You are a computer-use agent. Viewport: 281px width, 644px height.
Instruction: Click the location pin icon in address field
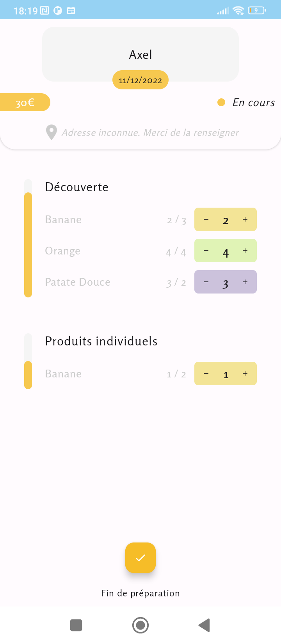(51, 132)
